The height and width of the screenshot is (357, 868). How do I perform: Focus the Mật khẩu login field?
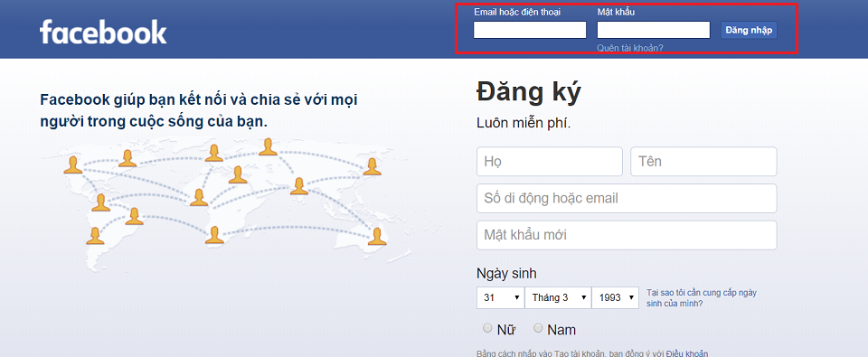(654, 30)
